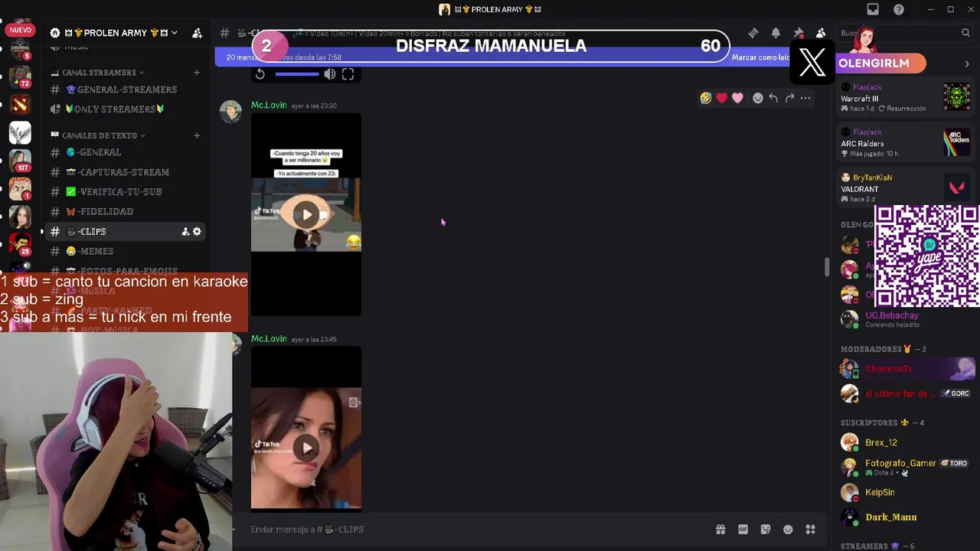This screenshot has width=980, height=551.
Task: Create invite for the CLIPS channel
Action: click(x=185, y=231)
